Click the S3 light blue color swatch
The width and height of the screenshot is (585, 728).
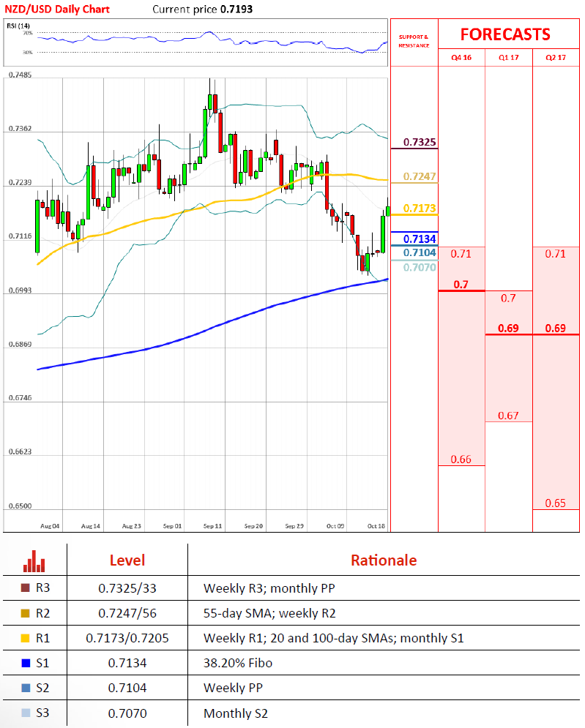(x=26, y=713)
